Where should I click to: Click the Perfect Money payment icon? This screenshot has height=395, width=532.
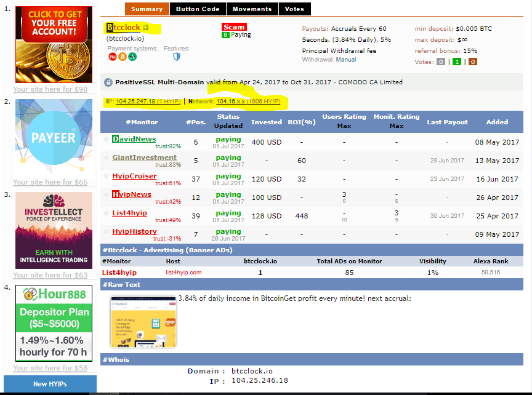[112, 57]
